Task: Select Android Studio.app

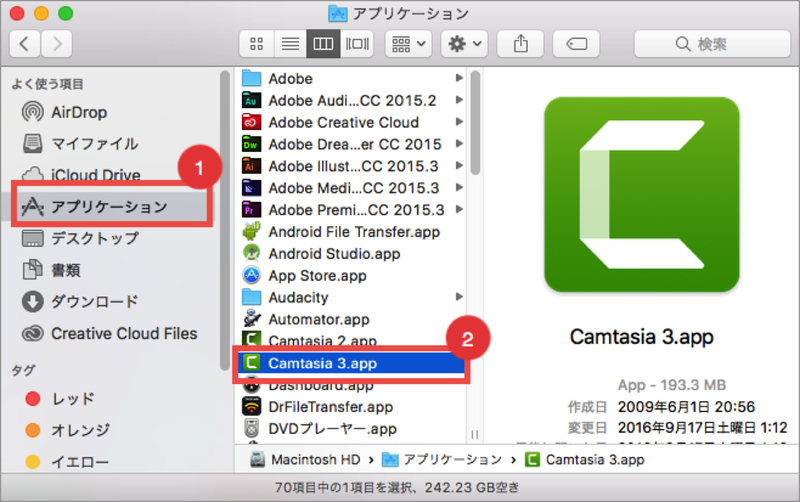Action: [x=352, y=254]
